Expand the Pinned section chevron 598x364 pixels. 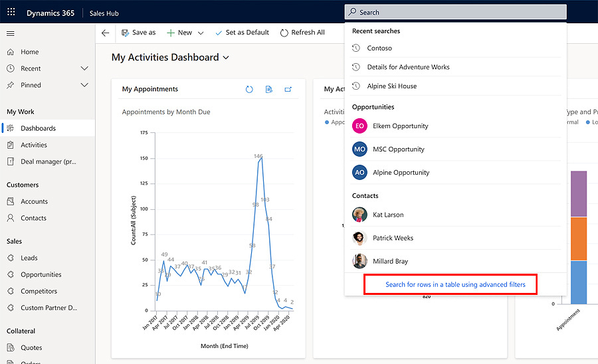pyautogui.click(x=84, y=85)
